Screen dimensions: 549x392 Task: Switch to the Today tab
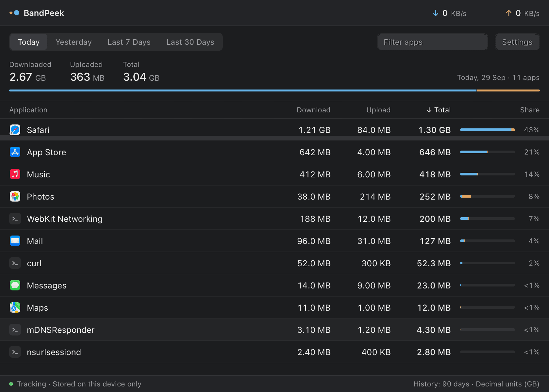29,42
